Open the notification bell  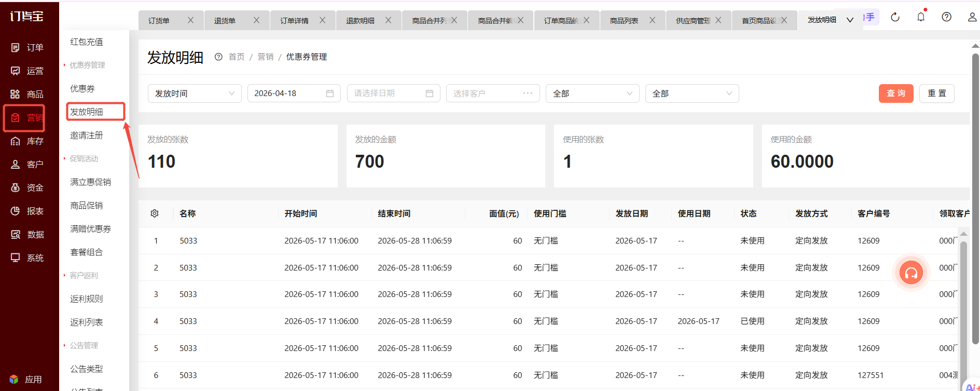pyautogui.click(x=921, y=17)
